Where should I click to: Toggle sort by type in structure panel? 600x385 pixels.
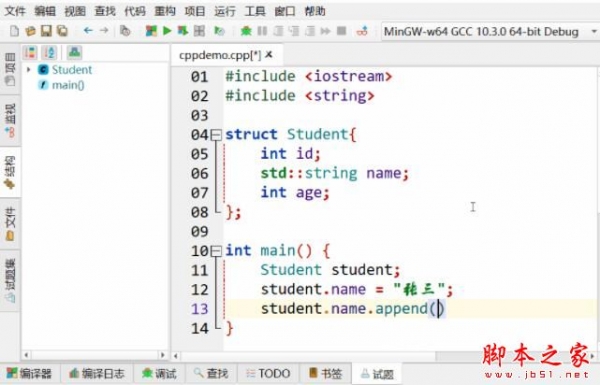(30, 52)
